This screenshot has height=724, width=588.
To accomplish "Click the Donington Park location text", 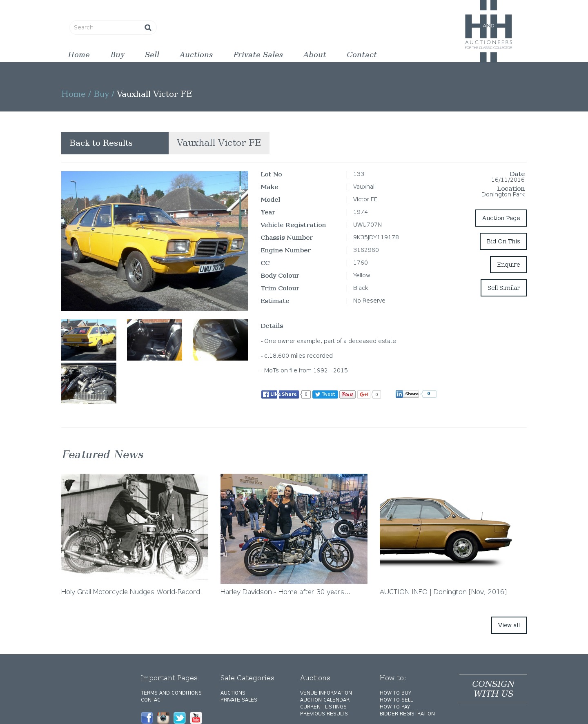I will (x=503, y=194).
